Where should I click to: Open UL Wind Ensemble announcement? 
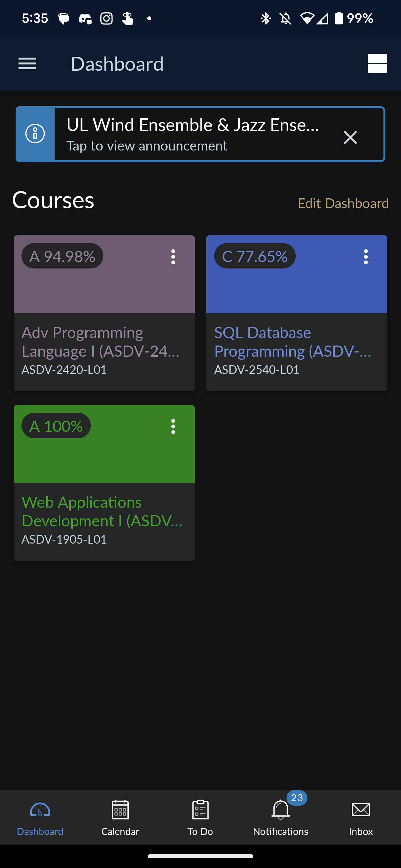(x=192, y=134)
